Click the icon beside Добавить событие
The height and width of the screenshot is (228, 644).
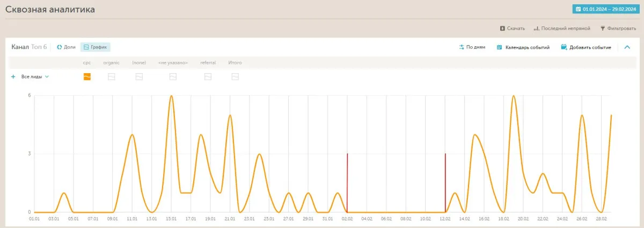point(563,47)
